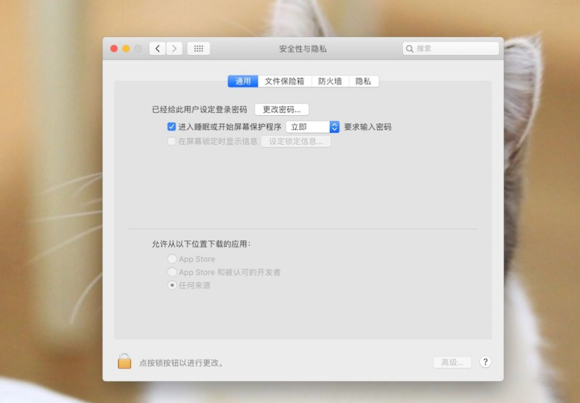Toggle 在屏幕锁定时显示信息 checkbox

point(171,141)
